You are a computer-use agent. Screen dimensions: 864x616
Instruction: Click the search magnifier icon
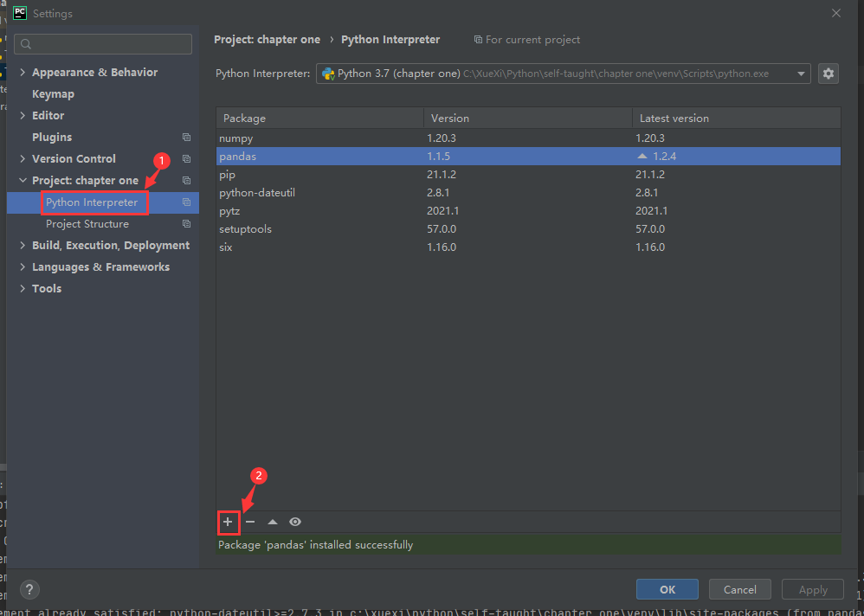pos(26,44)
